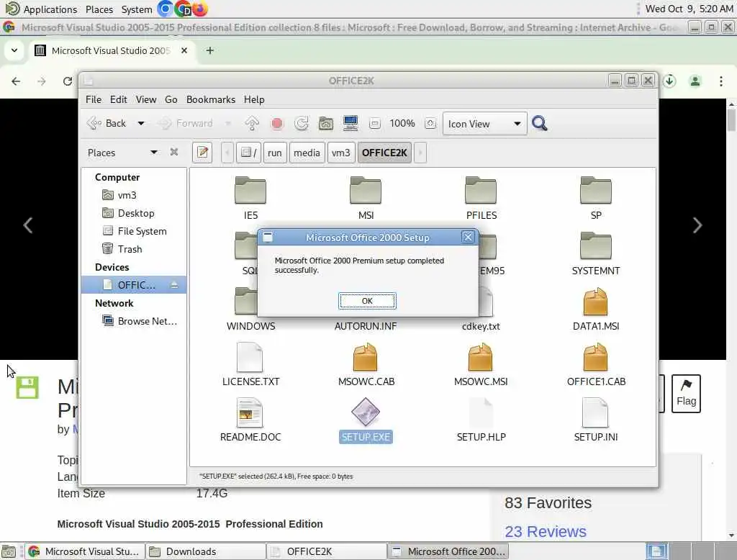Select the DATA1.MSI package file
The width and height of the screenshot is (737, 560).
(x=595, y=302)
